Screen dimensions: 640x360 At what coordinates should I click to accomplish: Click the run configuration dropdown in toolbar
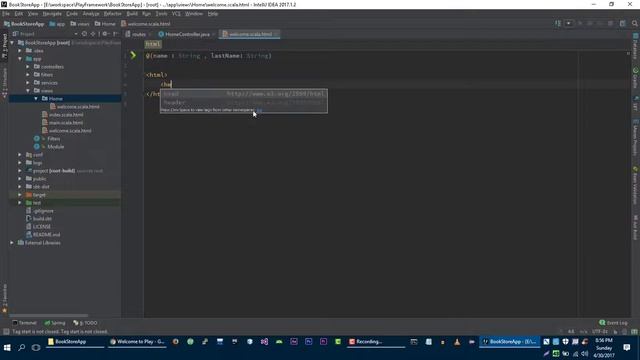569,24
